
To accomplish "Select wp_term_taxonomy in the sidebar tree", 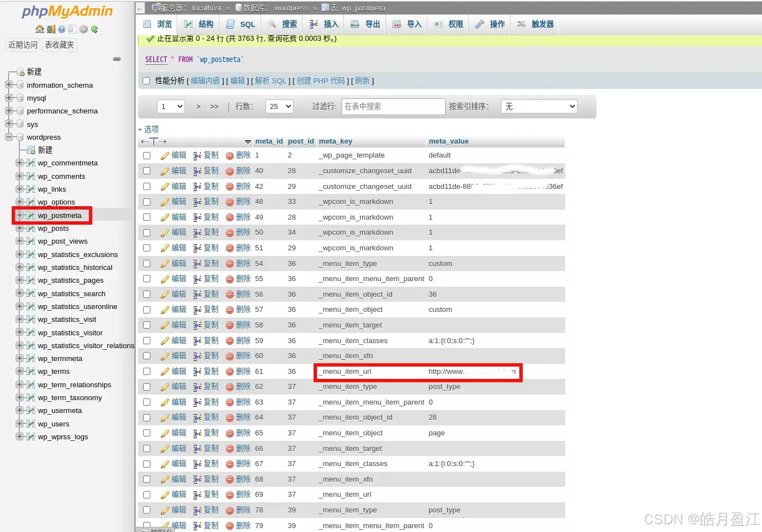I will click(70, 398).
